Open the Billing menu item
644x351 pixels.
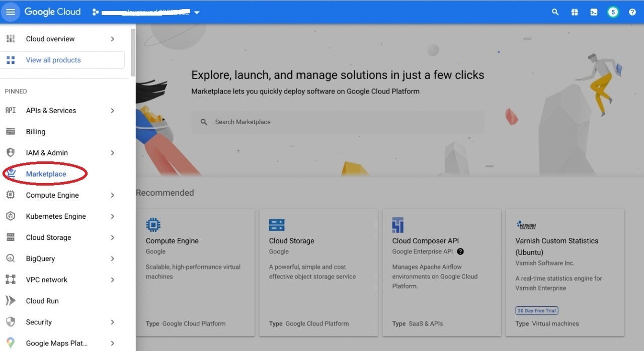click(36, 131)
